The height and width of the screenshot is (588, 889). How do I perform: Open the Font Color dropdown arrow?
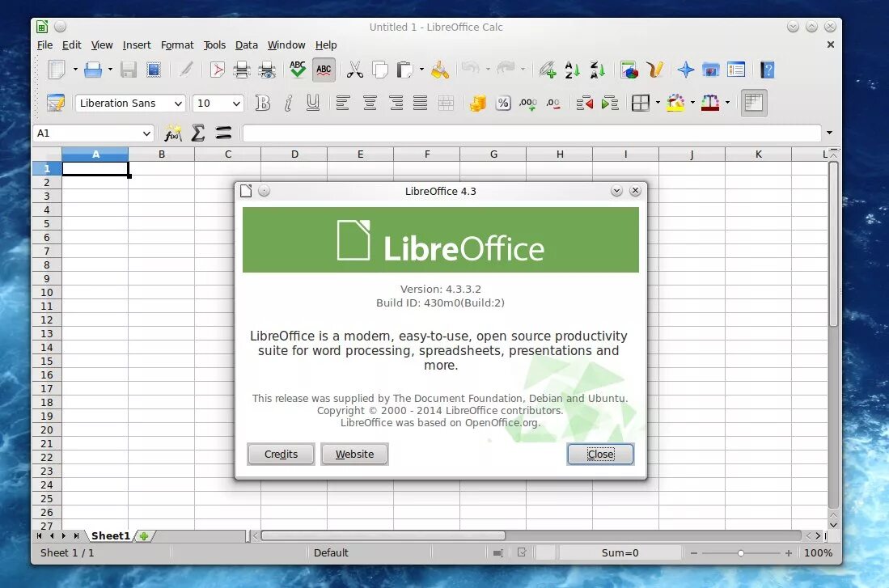point(727,103)
